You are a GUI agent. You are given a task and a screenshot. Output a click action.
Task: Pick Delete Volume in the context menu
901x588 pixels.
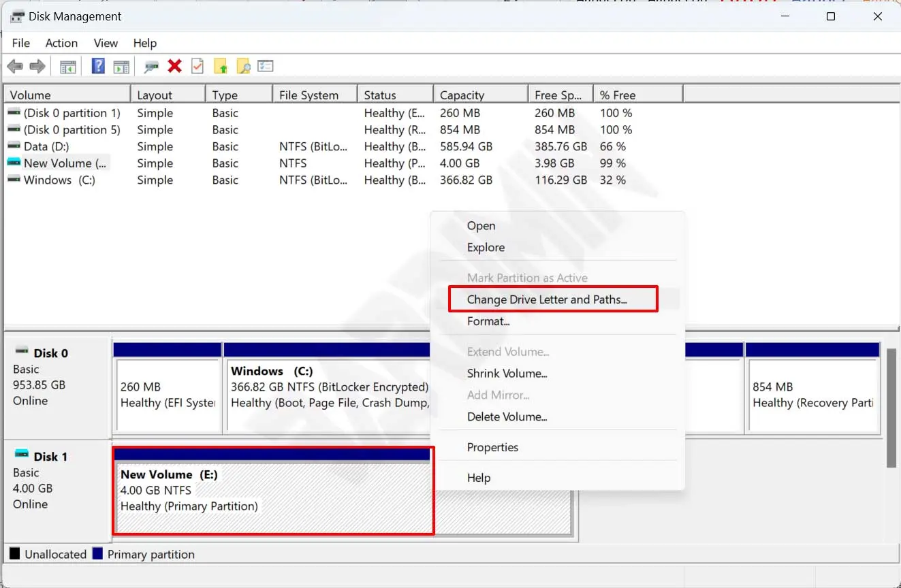pyautogui.click(x=507, y=417)
